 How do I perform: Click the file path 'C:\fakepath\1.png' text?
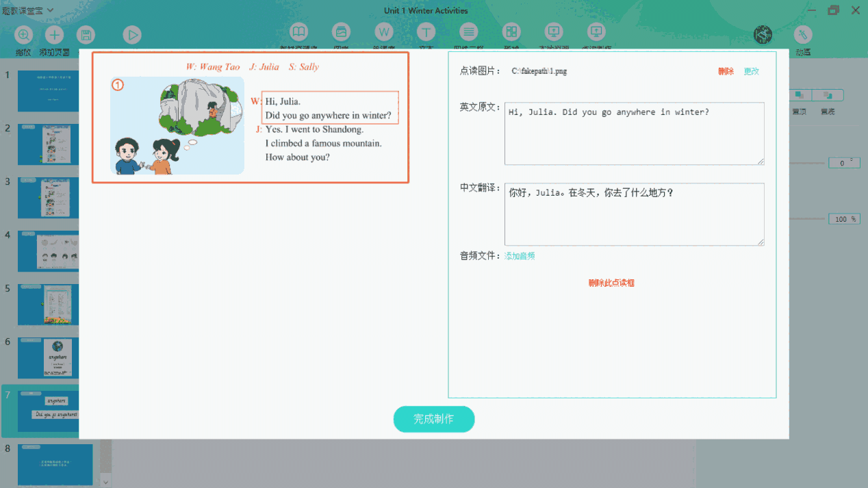pos(539,71)
